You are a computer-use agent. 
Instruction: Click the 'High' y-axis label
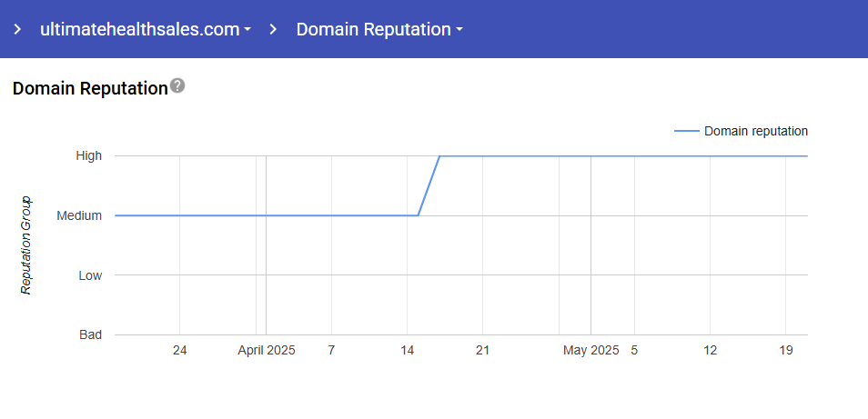tap(88, 155)
